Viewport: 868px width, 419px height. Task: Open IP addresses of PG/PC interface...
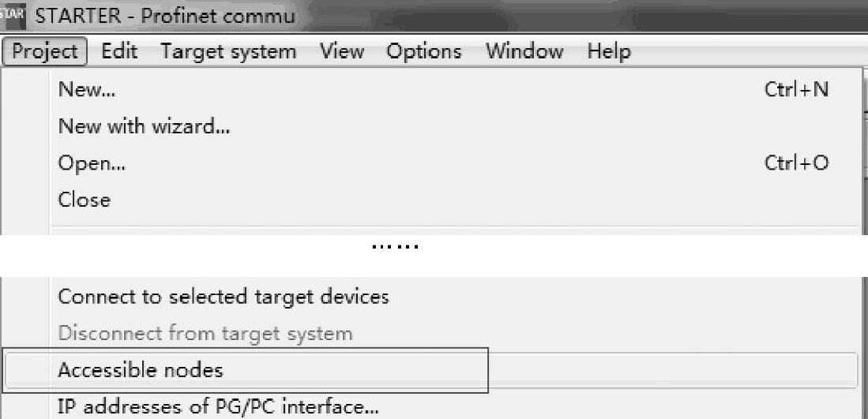(x=218, y=407)
